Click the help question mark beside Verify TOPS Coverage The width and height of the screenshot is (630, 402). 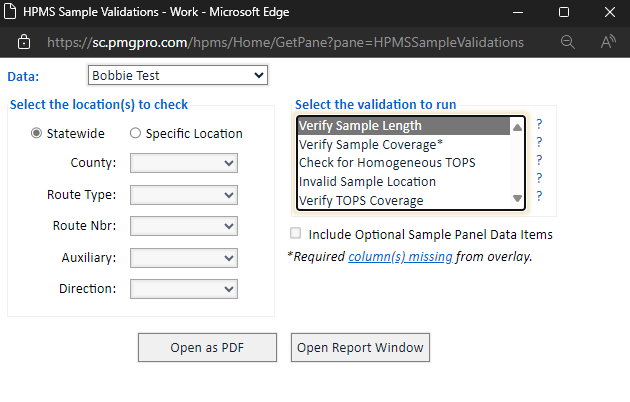(x=539, y=196)
